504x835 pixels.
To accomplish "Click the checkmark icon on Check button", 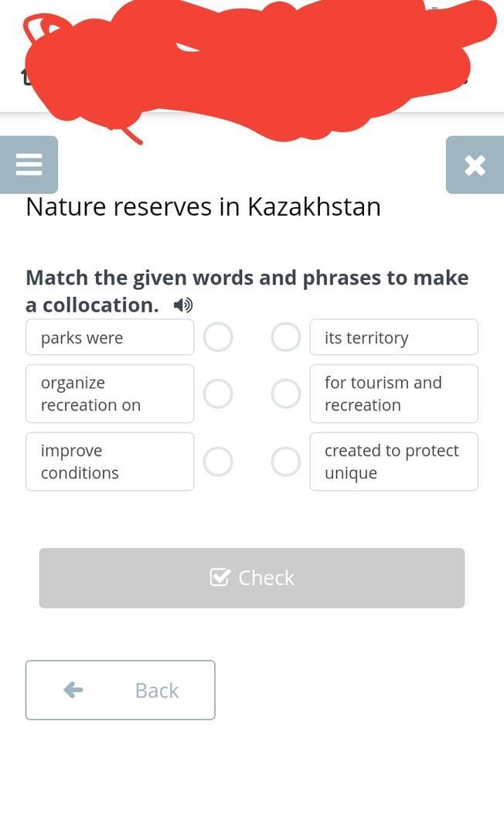I will (220, 578).
